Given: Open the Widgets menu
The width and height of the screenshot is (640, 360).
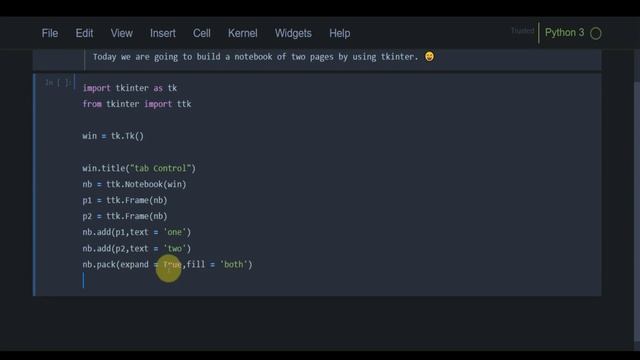Looking at the screenshot, I should pyautogui.click(x=293, y=33).
